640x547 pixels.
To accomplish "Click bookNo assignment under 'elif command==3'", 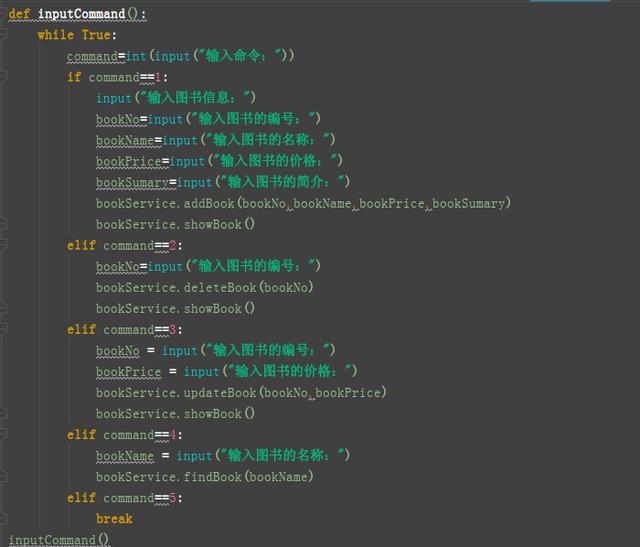I will [x=118, y=351].
